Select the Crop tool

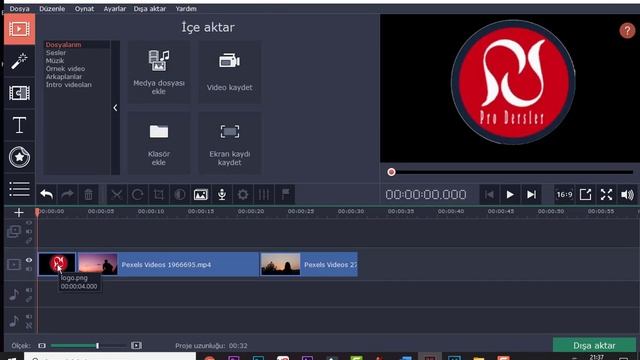point(159,194)
